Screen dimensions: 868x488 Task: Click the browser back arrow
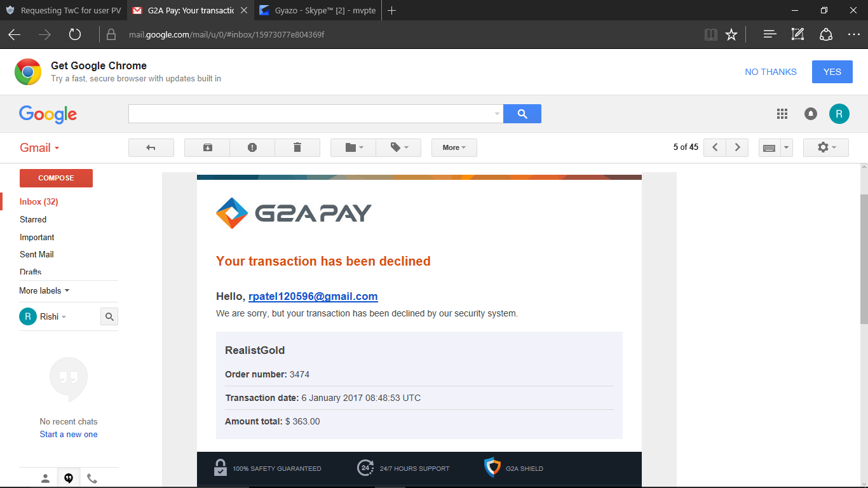tap(15, 34)
